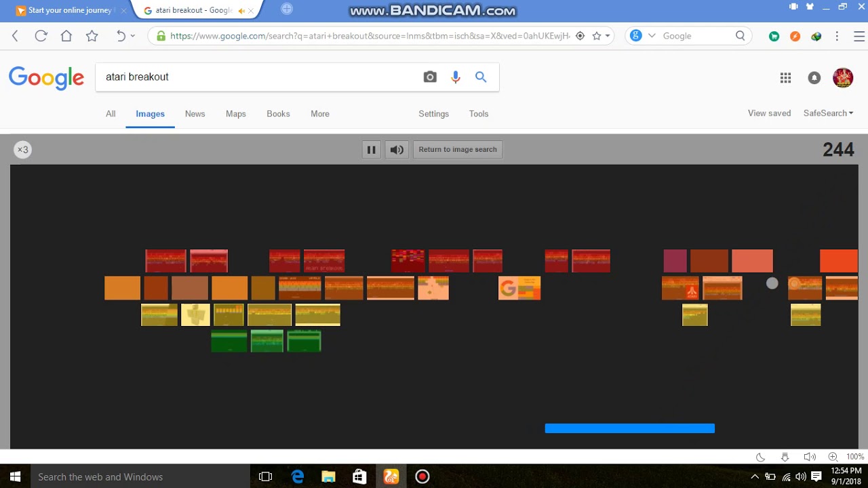Open the Google account avatar
Viewport: 868px width, 488px height.
[x=843, y=78]
